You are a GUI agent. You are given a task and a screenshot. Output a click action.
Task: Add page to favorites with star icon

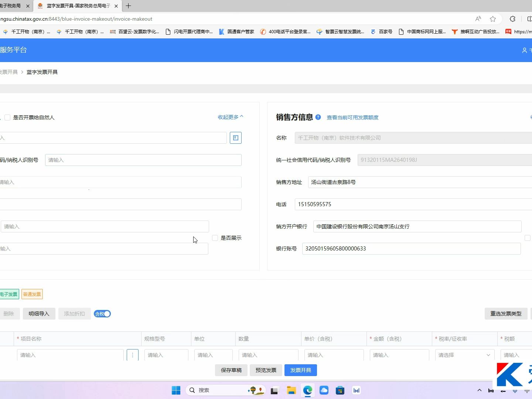pyautogui.click(x=493, y=19)
